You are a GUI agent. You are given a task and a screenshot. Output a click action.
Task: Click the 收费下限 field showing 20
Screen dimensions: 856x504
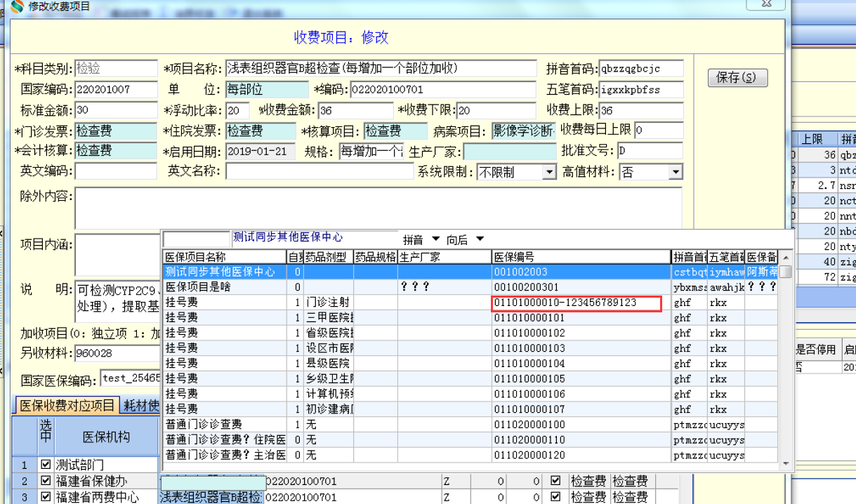pos(496,110)
